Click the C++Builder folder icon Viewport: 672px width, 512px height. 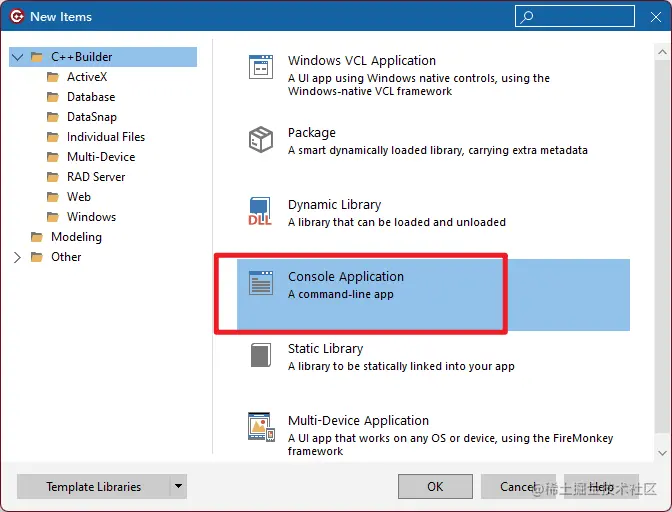coord(37,57)
